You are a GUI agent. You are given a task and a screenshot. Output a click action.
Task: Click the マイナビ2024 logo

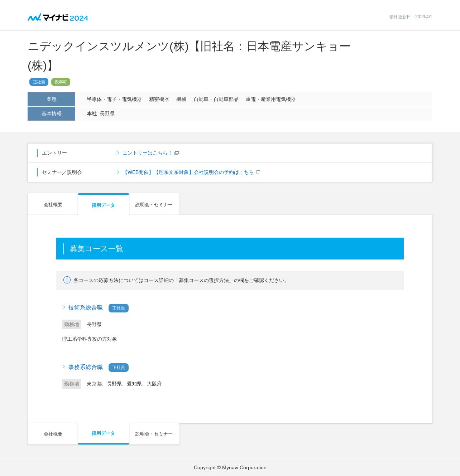point(58,17)
